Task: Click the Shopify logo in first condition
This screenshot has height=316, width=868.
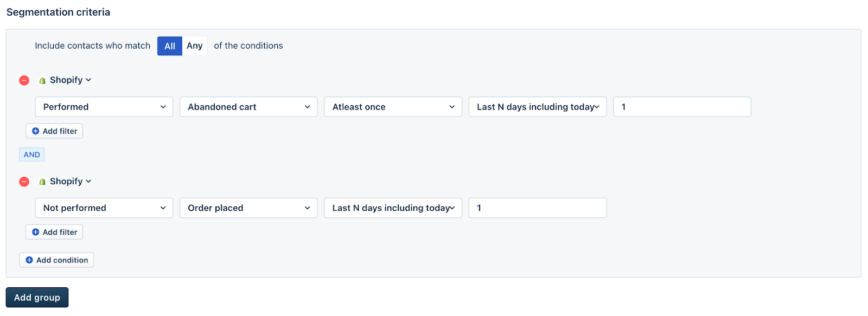Action: tap(42, 80)
